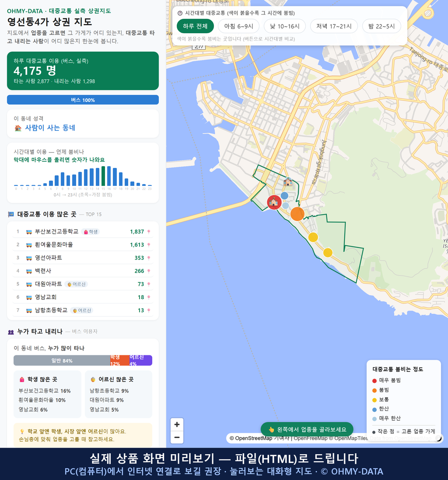Click bus icon for 부산보건고등학교
The height and width of the screenshot is (480, 448).
[x=29, y=232]
